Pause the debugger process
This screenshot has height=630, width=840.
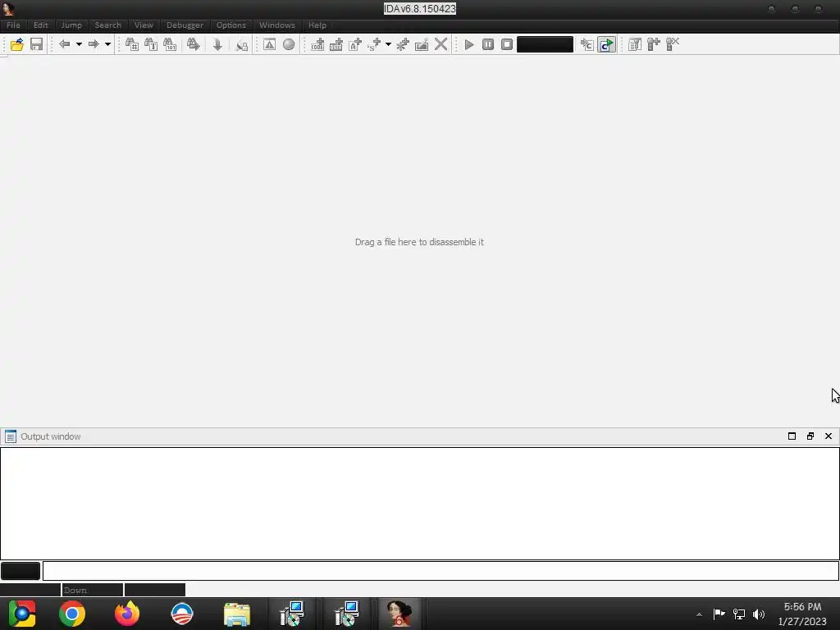click(x=488, y=44)
